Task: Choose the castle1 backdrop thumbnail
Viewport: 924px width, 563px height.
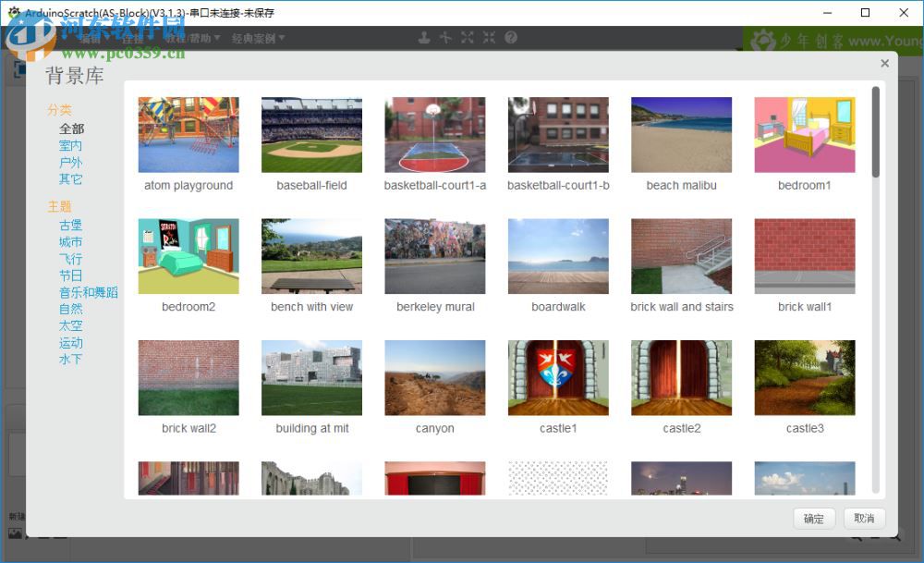Action: click(558, 377)
